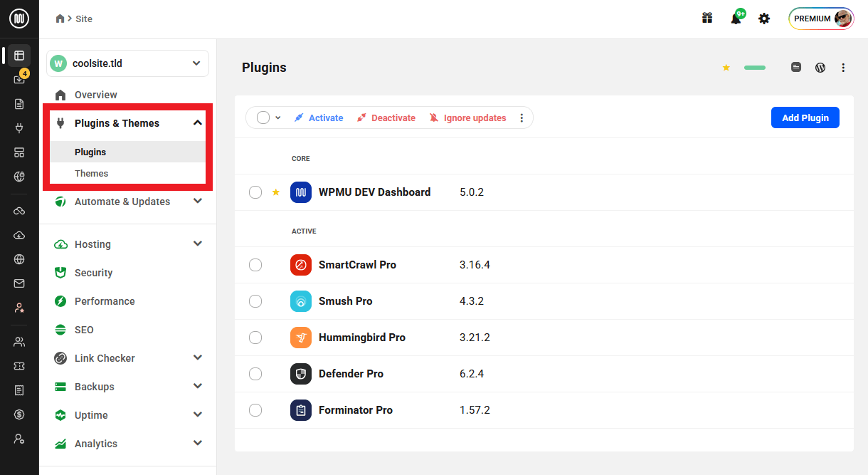868x475 pixels.
Task: Click Activate in bulk actions toolbar
Action: click(319, 118)
